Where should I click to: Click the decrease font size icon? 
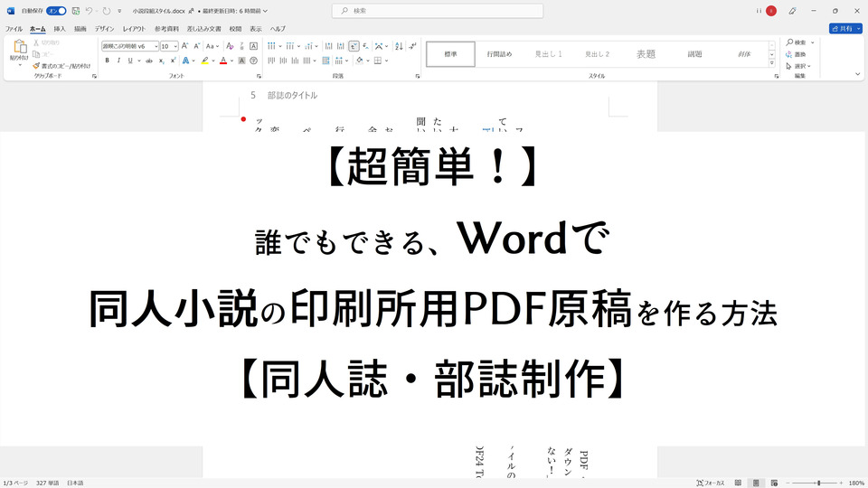pos(196,46)
